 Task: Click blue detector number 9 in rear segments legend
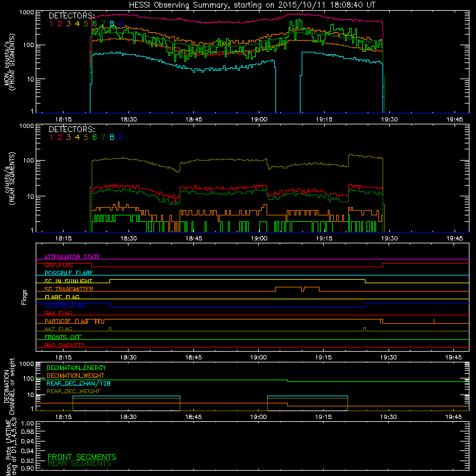pos(121,137)
